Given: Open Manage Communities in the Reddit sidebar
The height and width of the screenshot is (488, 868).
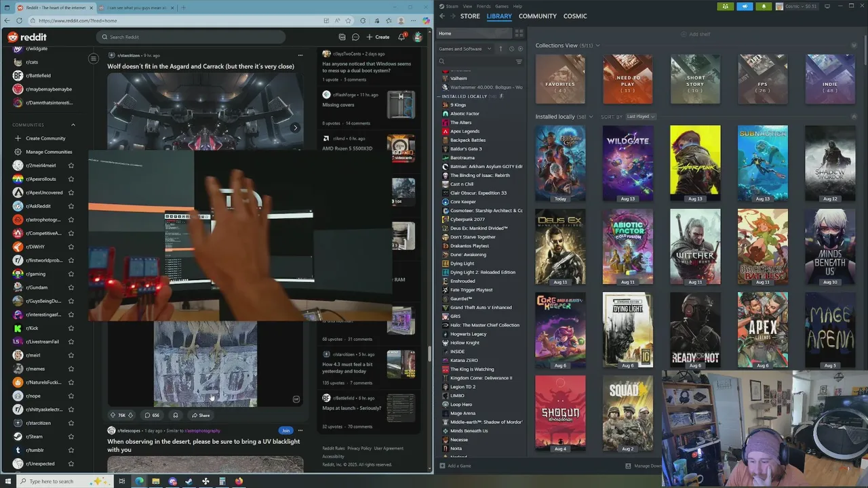Looking at the screenshot, I should (x=43, y=152).
